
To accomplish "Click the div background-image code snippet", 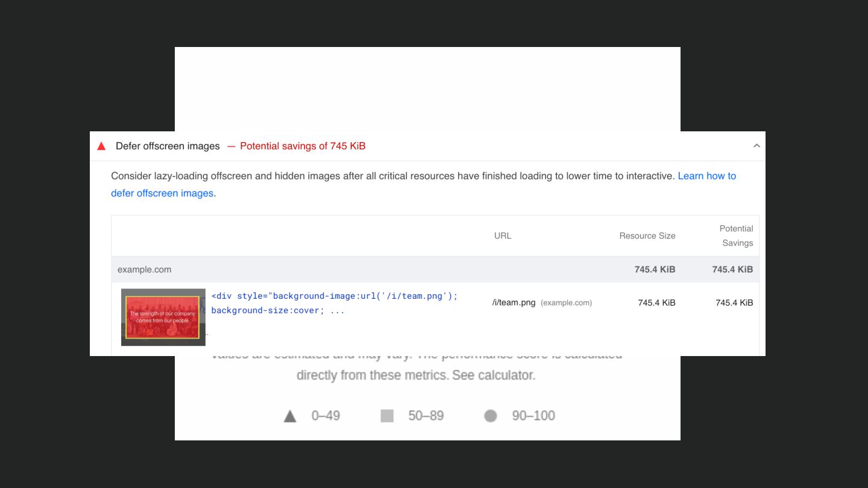I will pyautogui.click(x=334, y=303).
